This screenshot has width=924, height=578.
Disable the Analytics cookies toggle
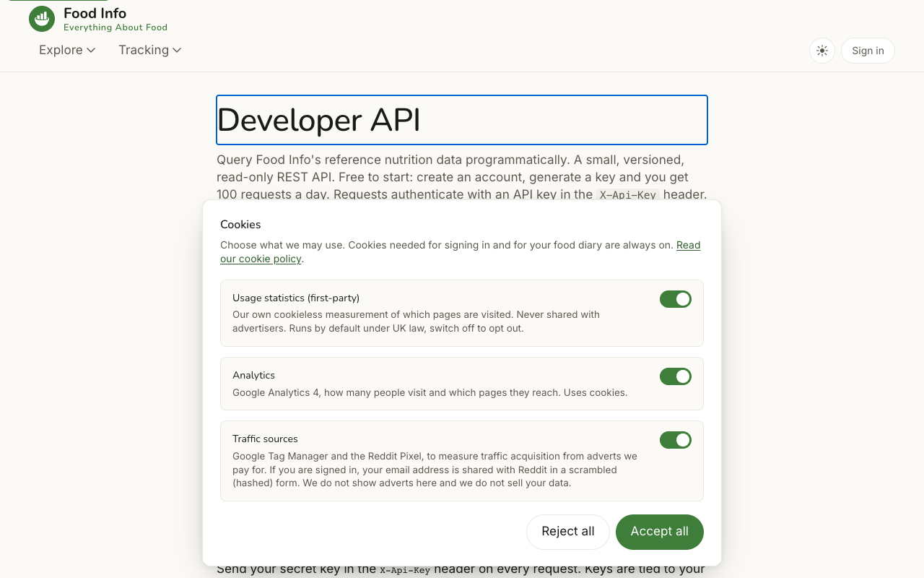[676, 376]
